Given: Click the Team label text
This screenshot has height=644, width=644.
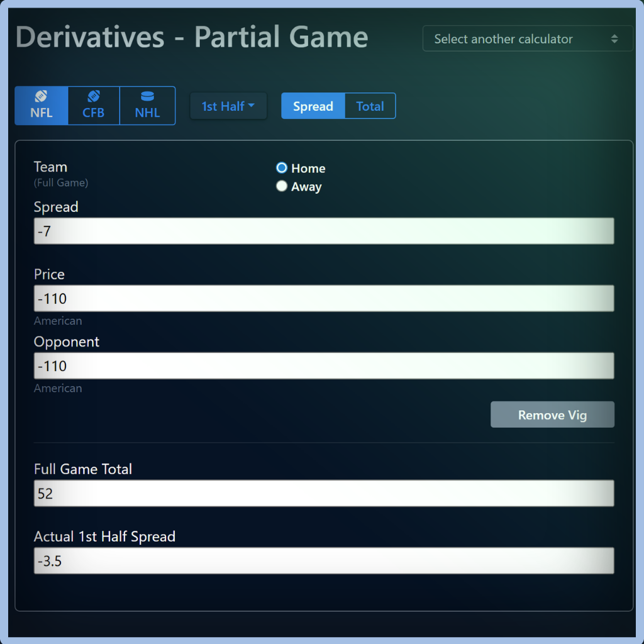Looking at the screenshot, I should tap(50, 167).
